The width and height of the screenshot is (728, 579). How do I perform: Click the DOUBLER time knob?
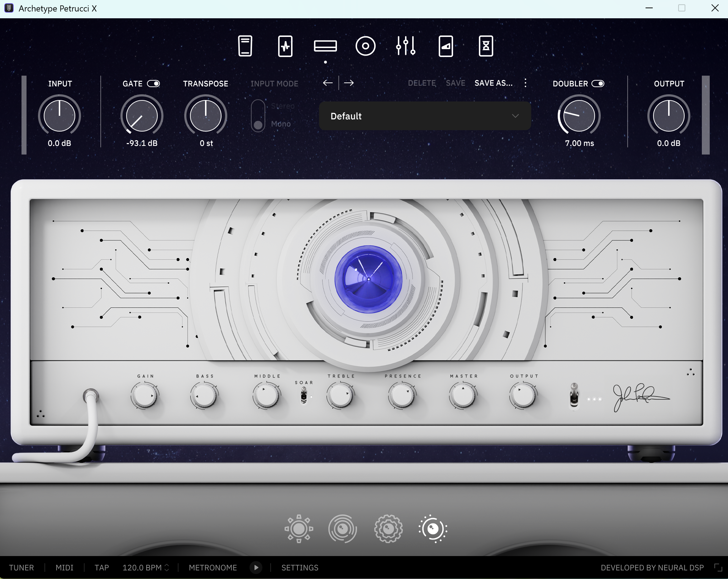pos(579,116)
